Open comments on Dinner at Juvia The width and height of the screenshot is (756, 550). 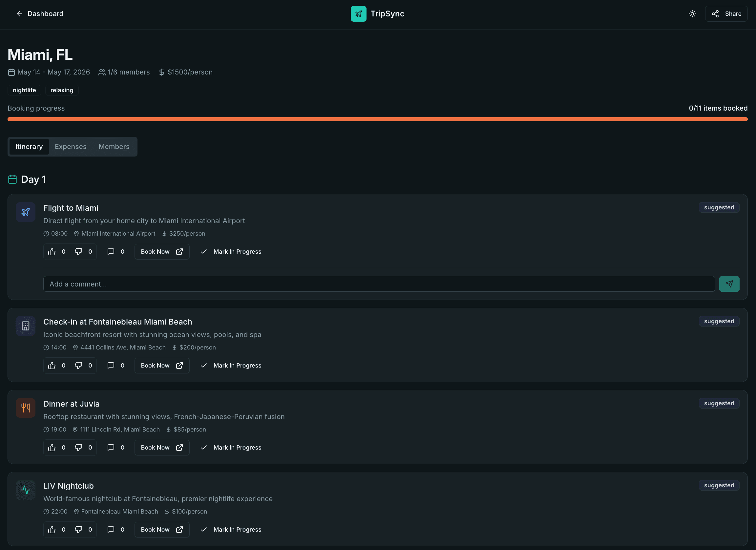[x=116, y=448]
